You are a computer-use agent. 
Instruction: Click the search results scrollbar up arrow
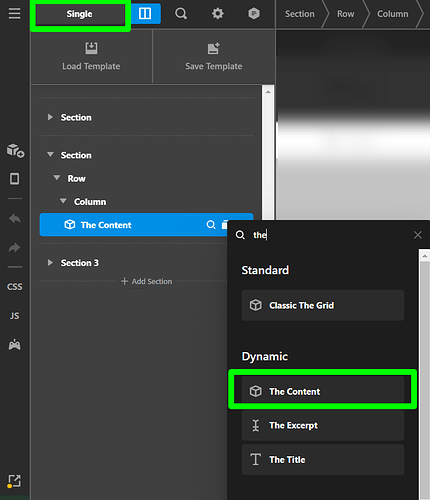(x=424, y=256)
